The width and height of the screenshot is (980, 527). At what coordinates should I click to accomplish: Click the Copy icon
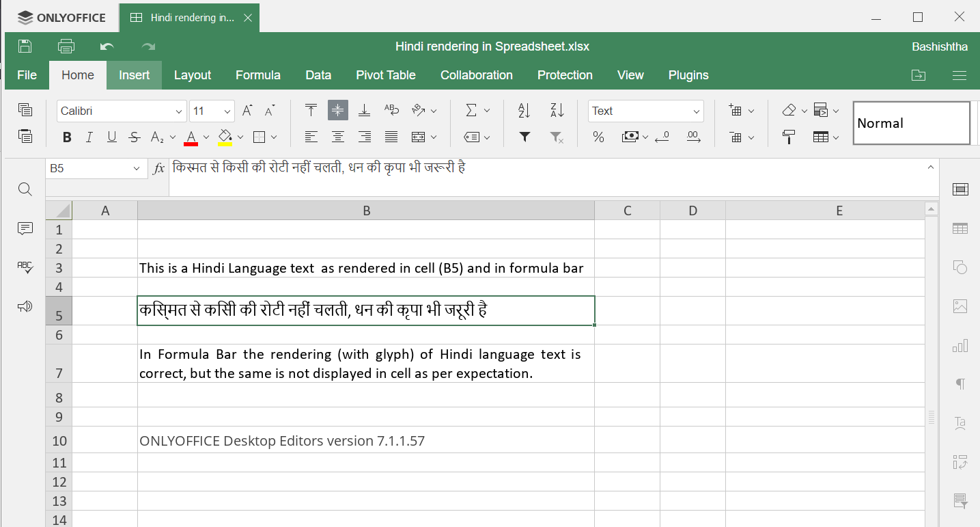click(25, 110)
